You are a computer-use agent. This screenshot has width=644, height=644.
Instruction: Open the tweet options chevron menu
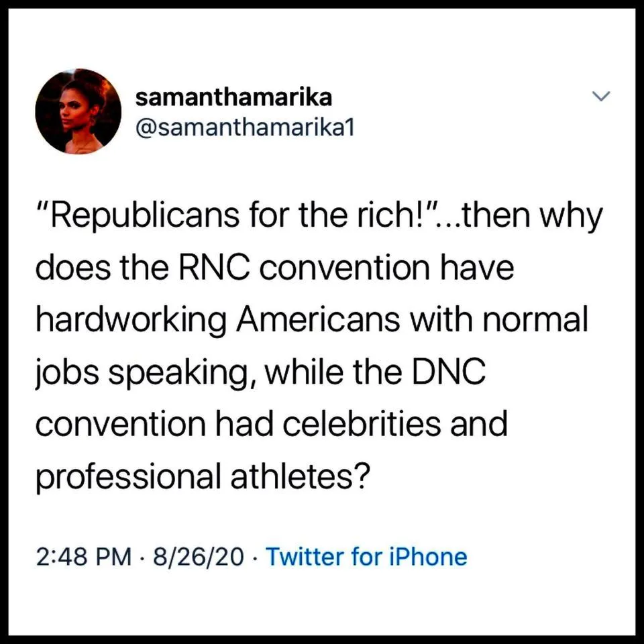tap(602, 98)
